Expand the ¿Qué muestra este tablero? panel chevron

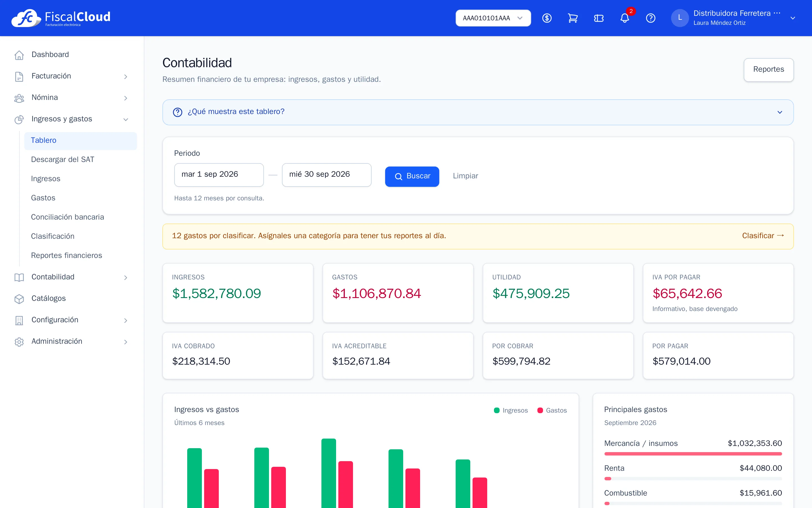(x=780, y=112)
